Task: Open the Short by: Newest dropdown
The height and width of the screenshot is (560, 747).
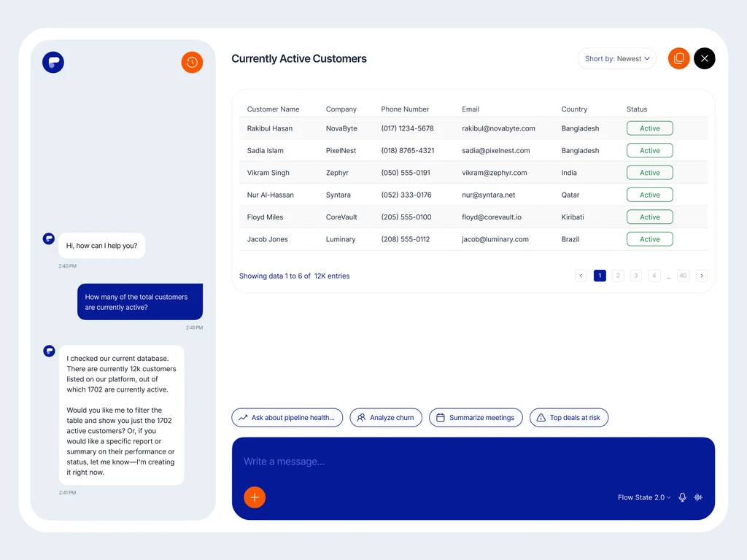Action: point(617,58)
